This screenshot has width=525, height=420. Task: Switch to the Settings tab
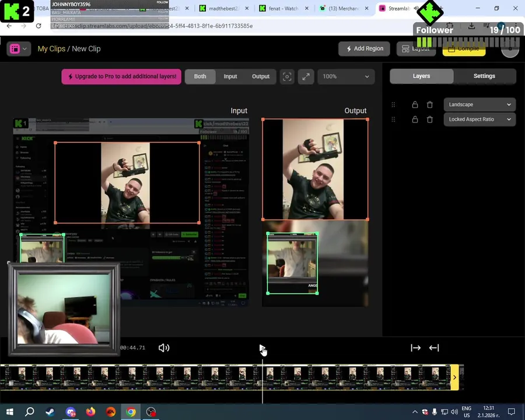coord(484,76)
